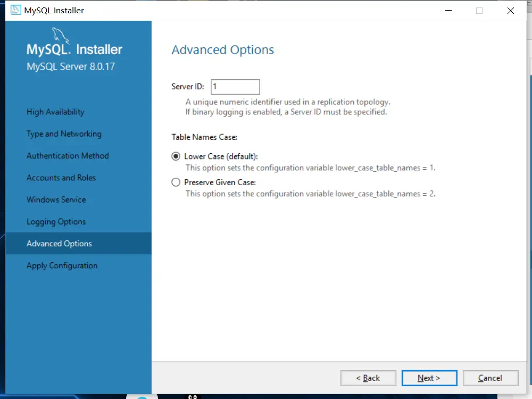Click the MySQL Installer title bar icon
Image resolution: width=532 pixels, height=399 pixels.
(15, 10)
